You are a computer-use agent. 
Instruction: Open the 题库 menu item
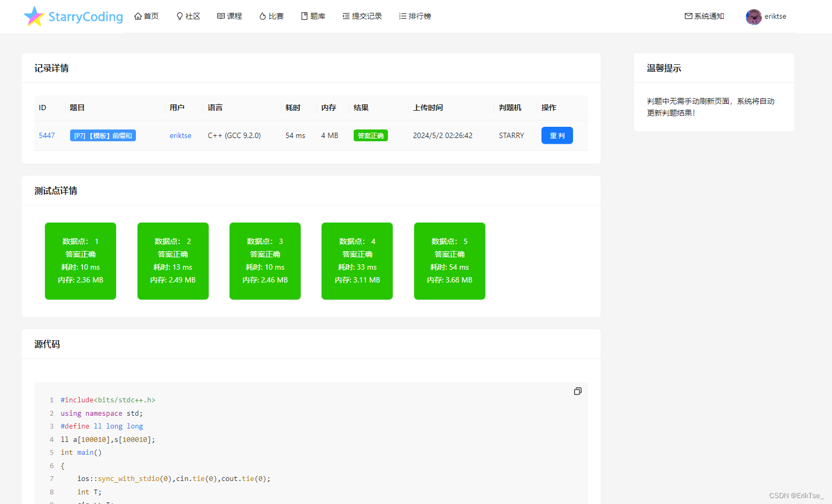tap(318, 16)
